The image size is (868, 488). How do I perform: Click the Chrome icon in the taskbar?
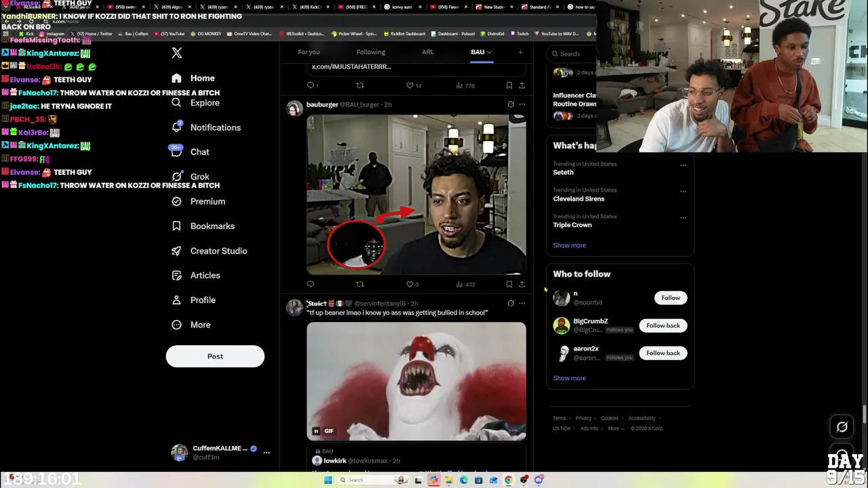509,480
